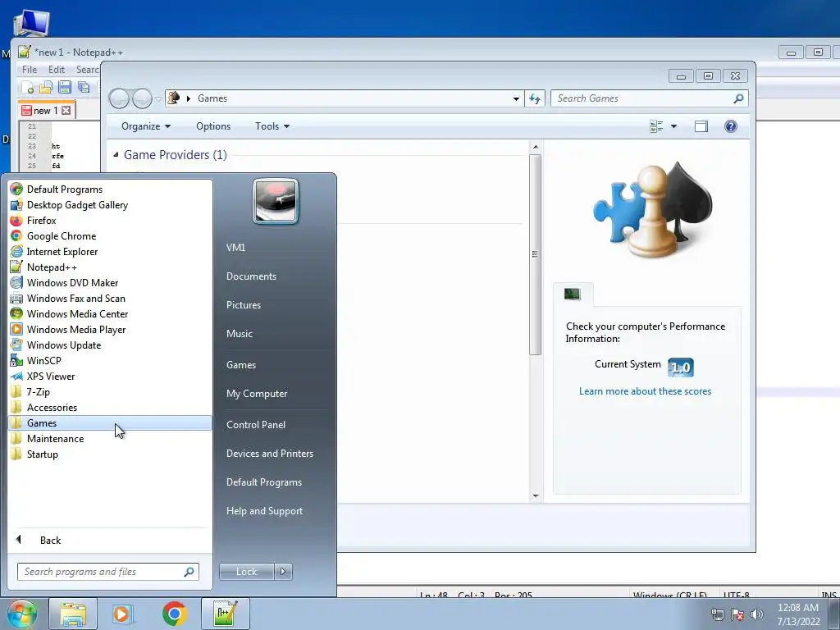
Task: Click the Search Games field
Action: point(649,98)
